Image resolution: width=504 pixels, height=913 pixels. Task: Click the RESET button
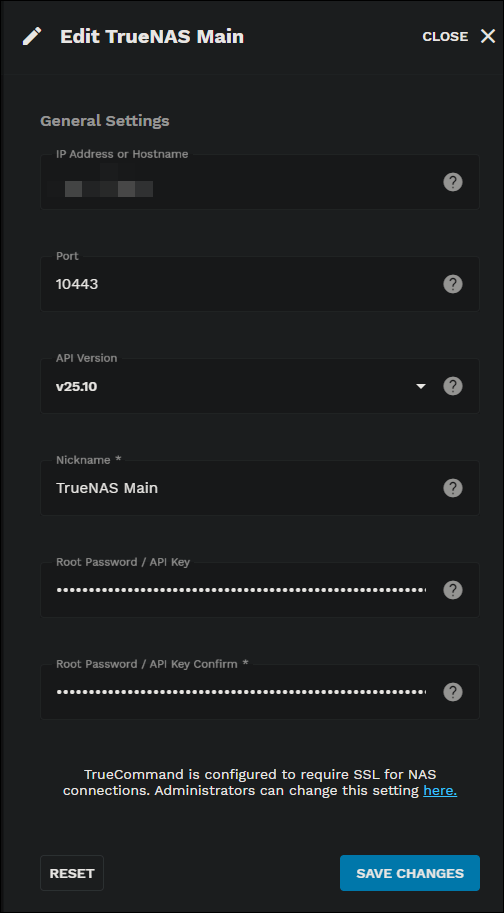pyautogui.click(x=72, y=873)
